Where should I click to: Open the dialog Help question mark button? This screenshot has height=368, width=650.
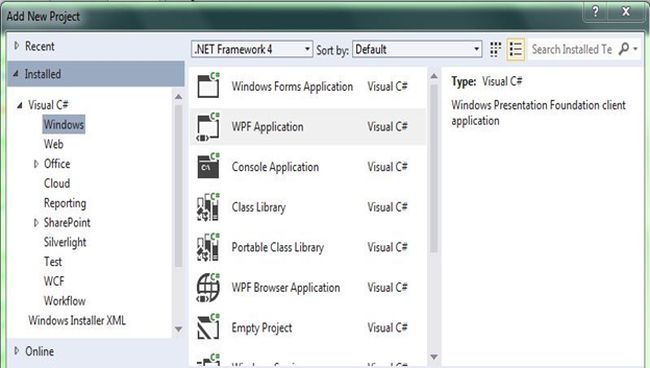pyautogui.click(x=595, y=12)
